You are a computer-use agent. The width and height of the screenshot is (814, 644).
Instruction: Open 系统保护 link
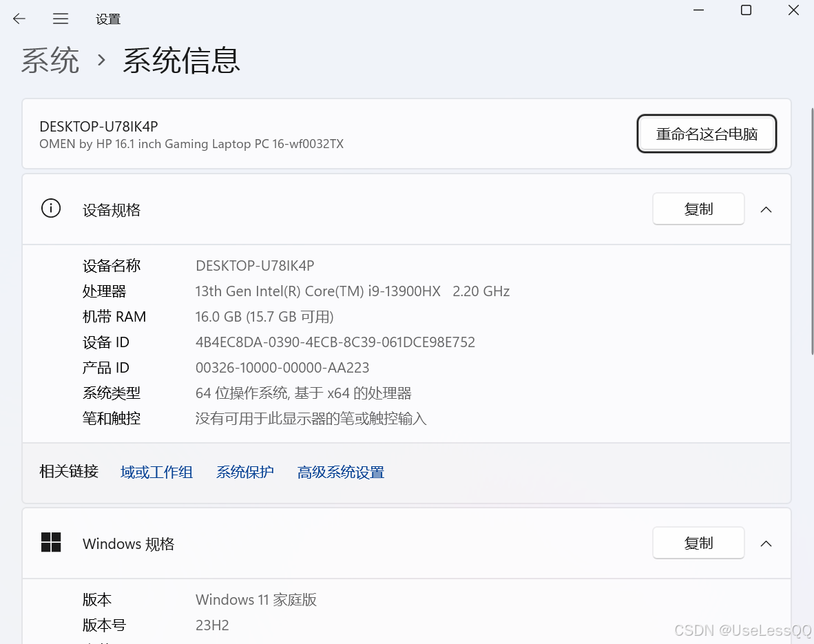click(x=245, y=472)
